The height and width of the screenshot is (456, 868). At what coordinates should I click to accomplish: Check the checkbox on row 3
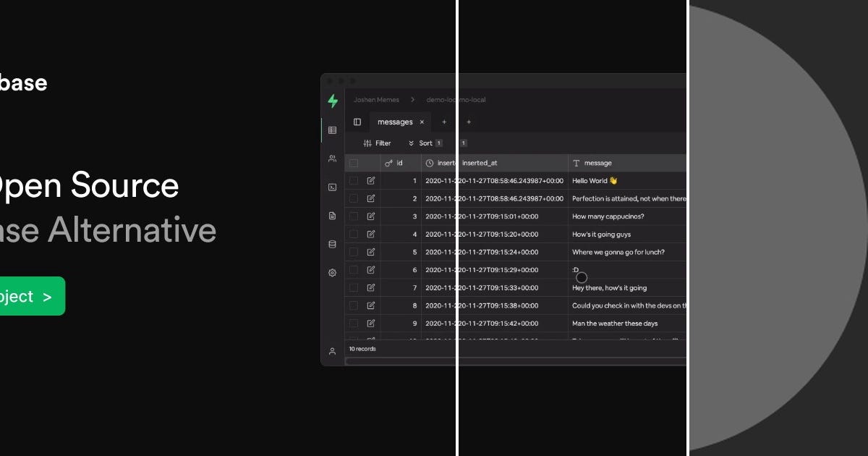click(354, 216)
